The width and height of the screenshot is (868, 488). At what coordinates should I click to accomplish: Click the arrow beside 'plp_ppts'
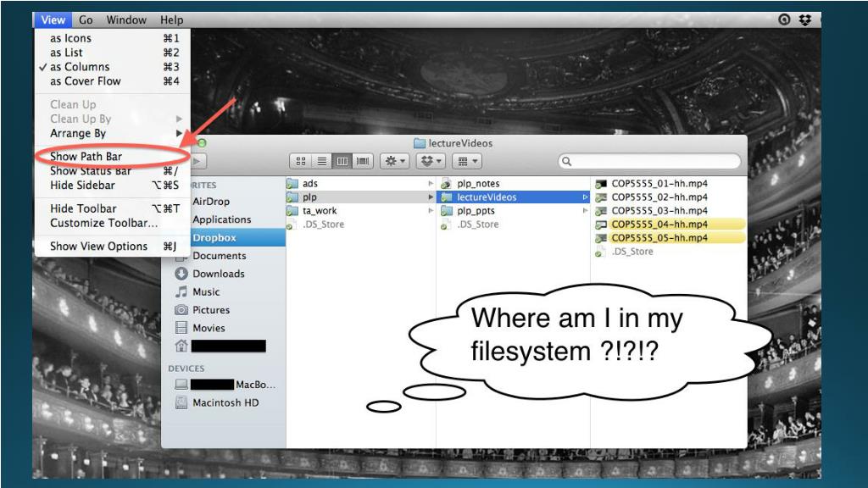pyautogui.click(x=585, y=211)
